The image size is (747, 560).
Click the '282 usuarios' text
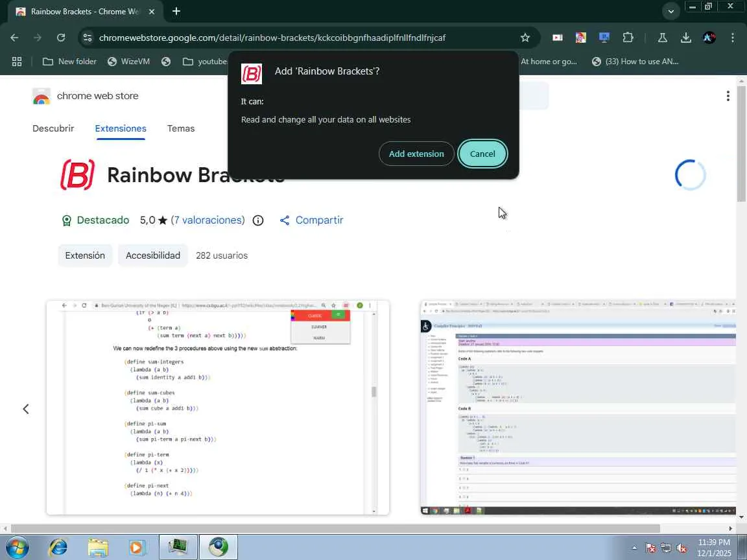coord(222,256)
